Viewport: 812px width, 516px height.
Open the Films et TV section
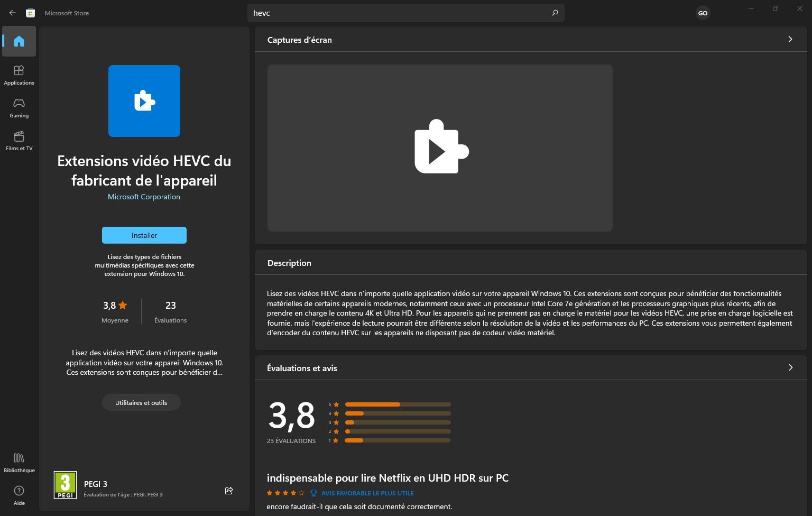pyautogui.click(x=19, y=141)
